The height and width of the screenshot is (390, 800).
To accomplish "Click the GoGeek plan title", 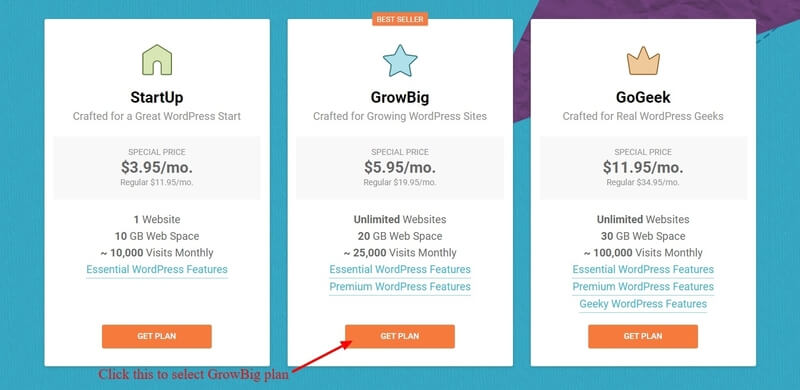I will (x=643, y=98).
